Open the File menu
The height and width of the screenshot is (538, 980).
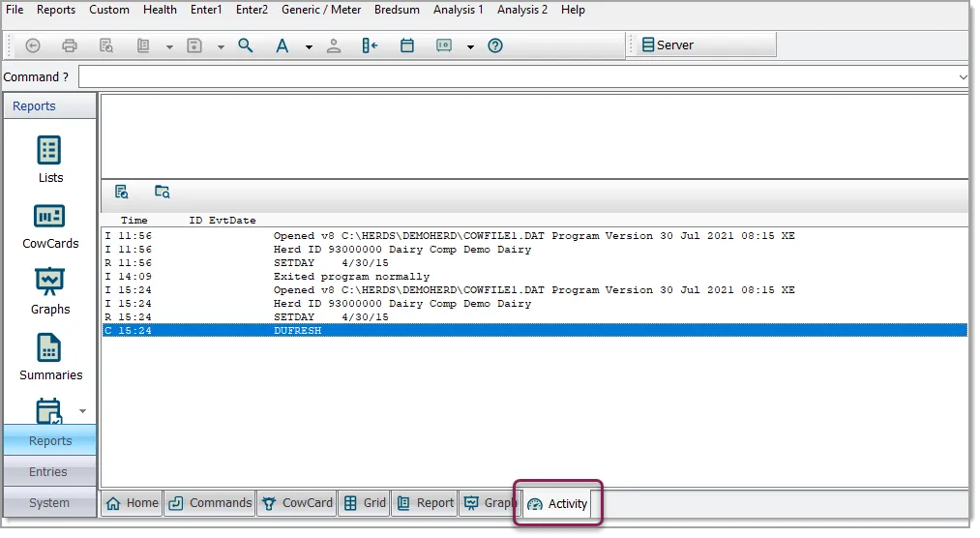[x=15, y=10]
